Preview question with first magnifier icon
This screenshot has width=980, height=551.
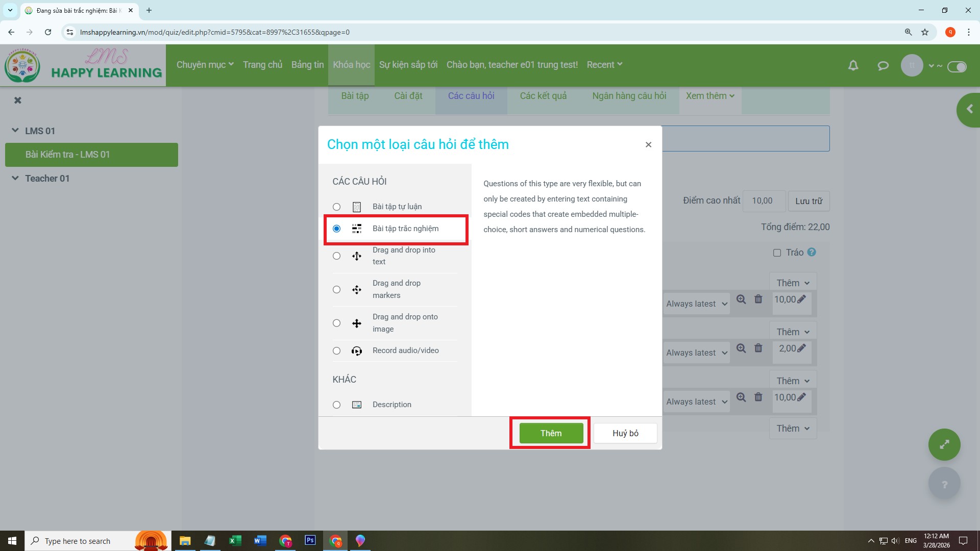(741, 299)
